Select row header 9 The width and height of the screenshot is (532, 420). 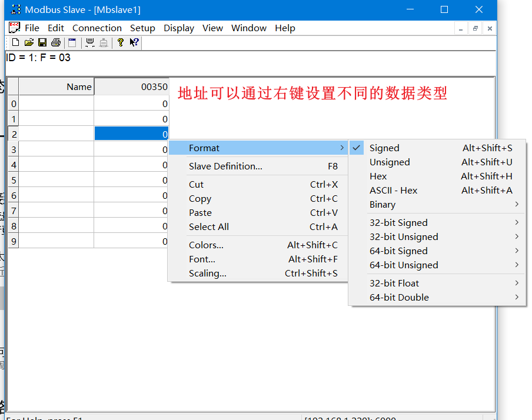click(x=14, y=241)
